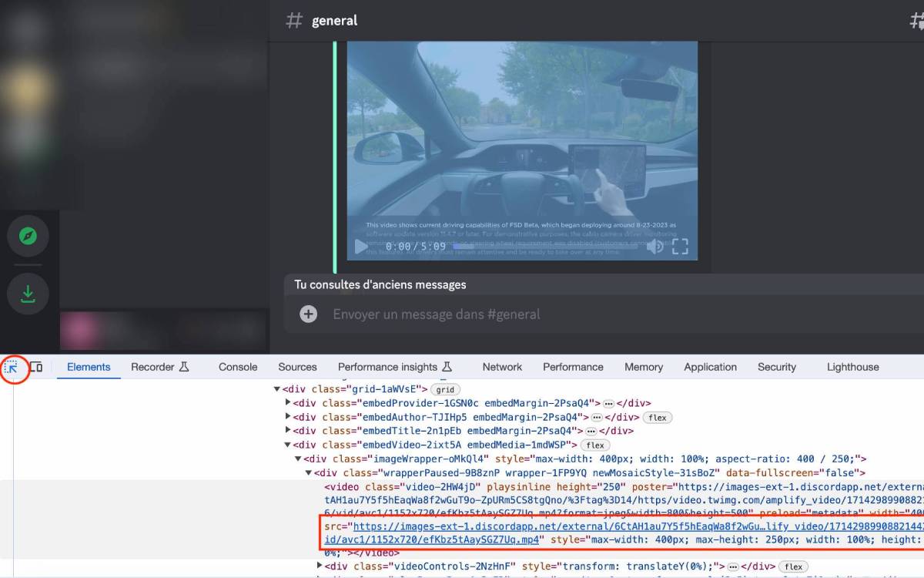The image size is (924, 578).
Task: Click the embedded driving video thumbnail
Action: pyautogui.click(x=522, y=151)
